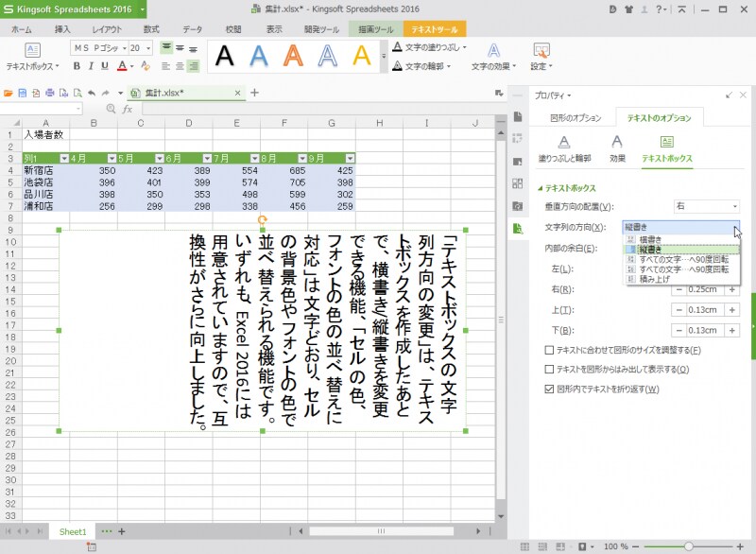Click the 積み上げ list option

coord(652,278)
